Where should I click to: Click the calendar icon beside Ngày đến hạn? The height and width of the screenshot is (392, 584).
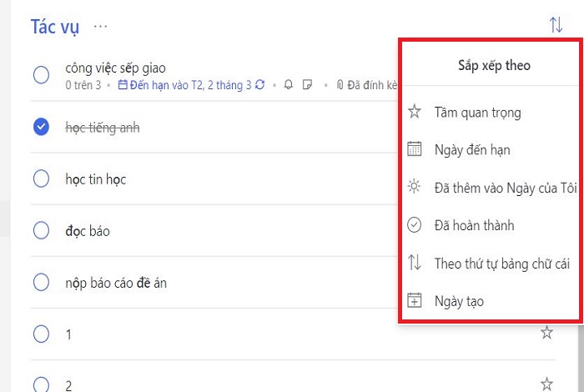[414, 149]
